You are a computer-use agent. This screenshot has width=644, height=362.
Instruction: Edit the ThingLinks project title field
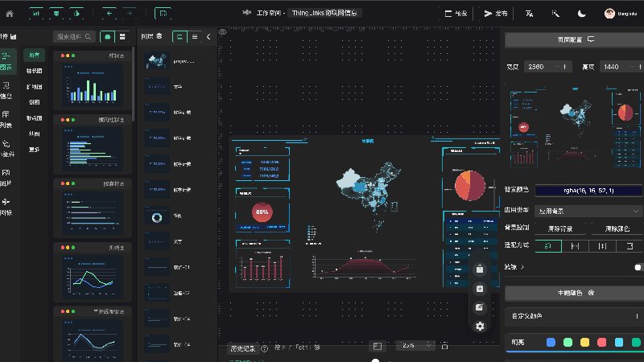point(324,13)
